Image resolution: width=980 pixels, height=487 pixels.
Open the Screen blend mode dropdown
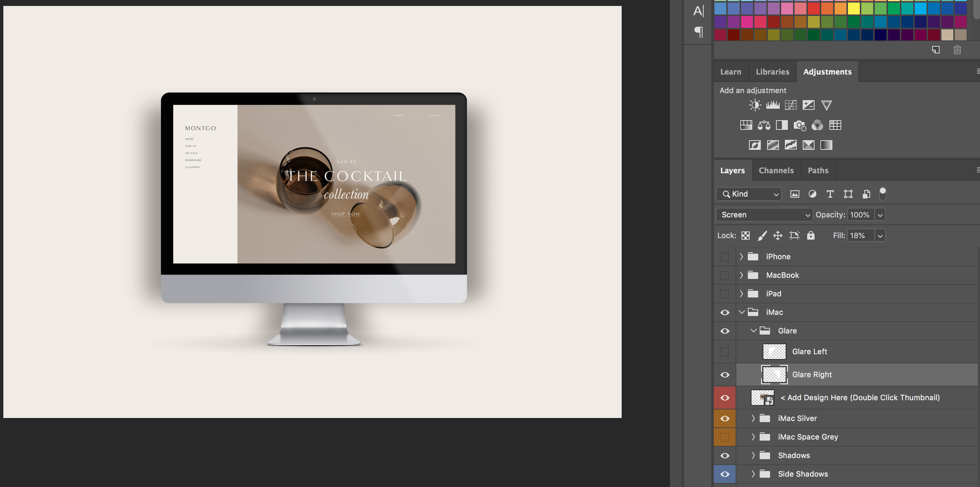764,215
